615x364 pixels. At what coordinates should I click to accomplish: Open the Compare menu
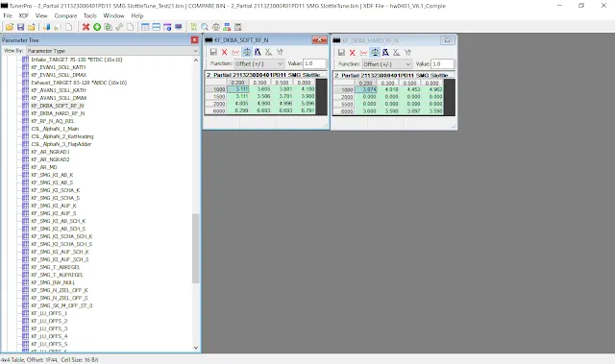tap(65, 16)
